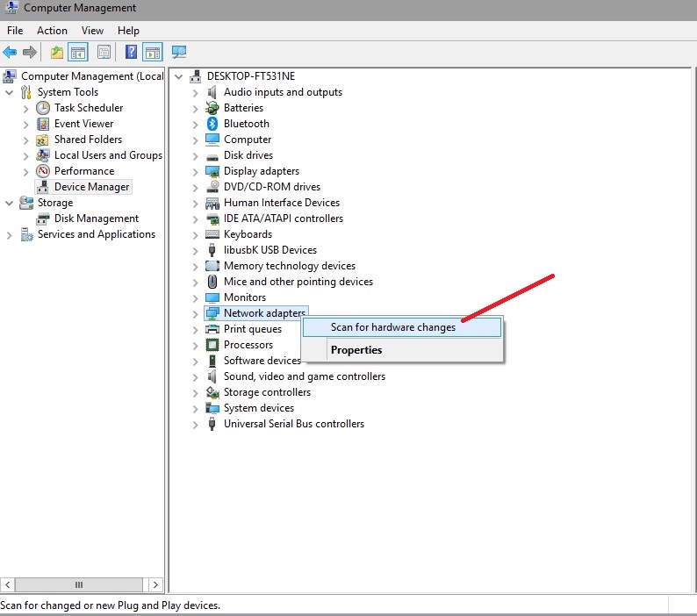Click the Properties toolbar icon
Image resolution: width=697 pixels, height=616 pixels.
tap(104, 53)
